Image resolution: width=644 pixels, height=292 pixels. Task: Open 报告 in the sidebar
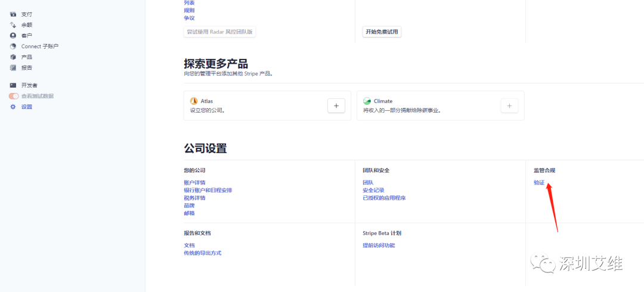27,68
